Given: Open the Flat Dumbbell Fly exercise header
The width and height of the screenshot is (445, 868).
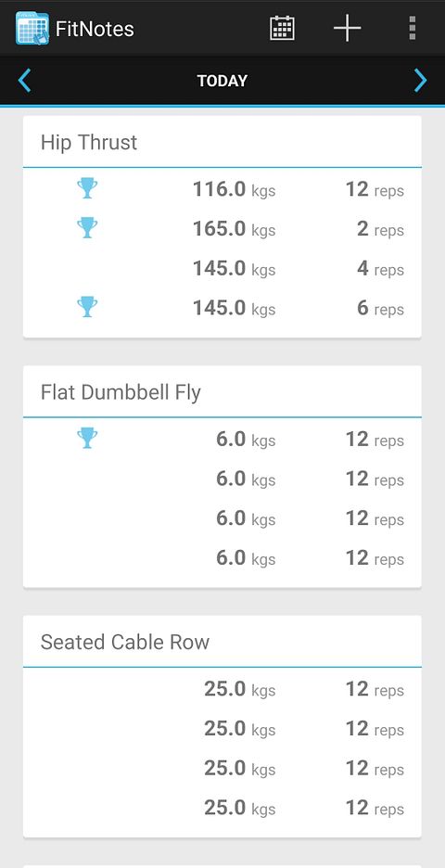Looking at the screenshot, I should (x=222, y=392).
